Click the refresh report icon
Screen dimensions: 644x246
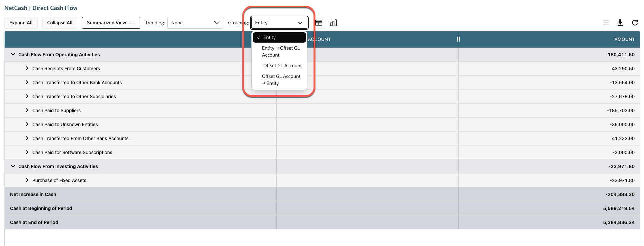click(635, 23)
